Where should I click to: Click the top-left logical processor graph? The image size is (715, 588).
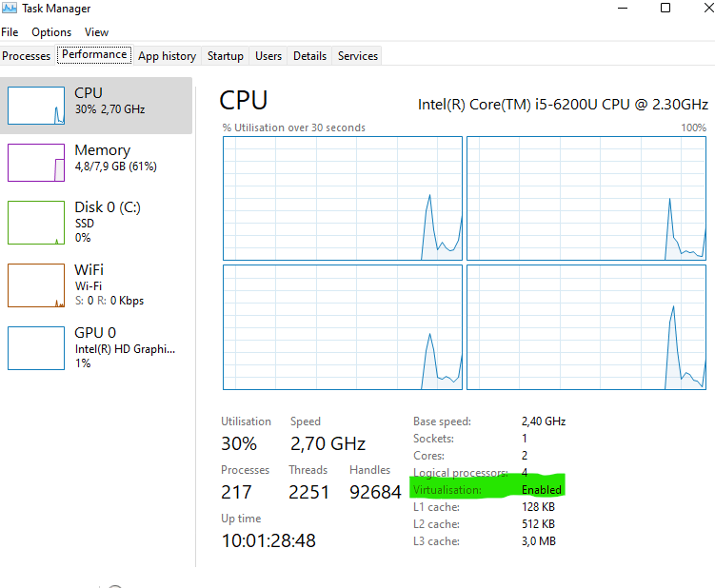[343, 198]
